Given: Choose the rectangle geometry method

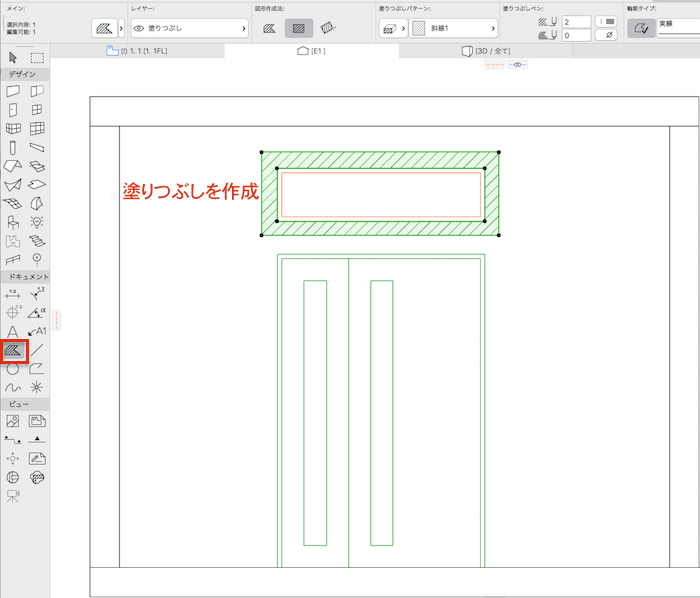Looking at the screenshot, I should (x=298, y=29).
